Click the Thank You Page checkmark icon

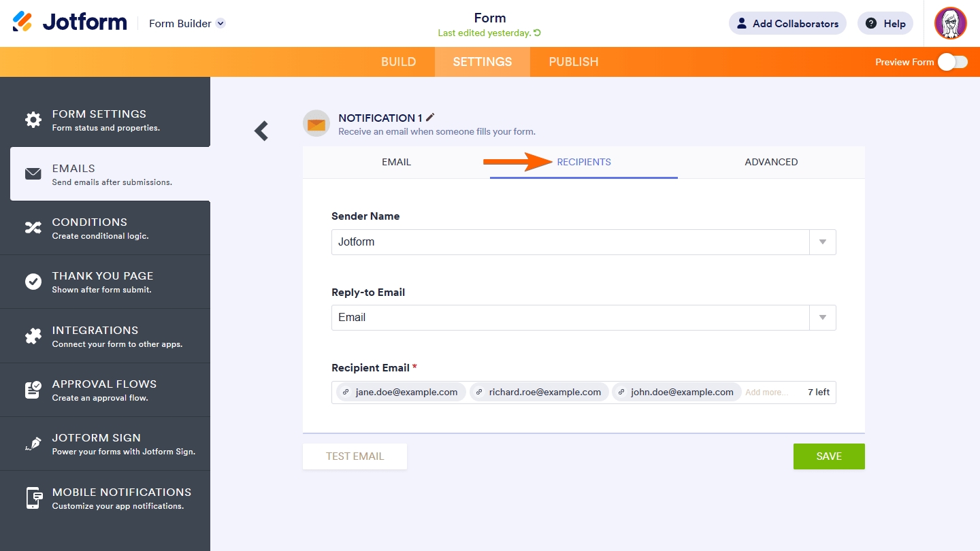33,281
